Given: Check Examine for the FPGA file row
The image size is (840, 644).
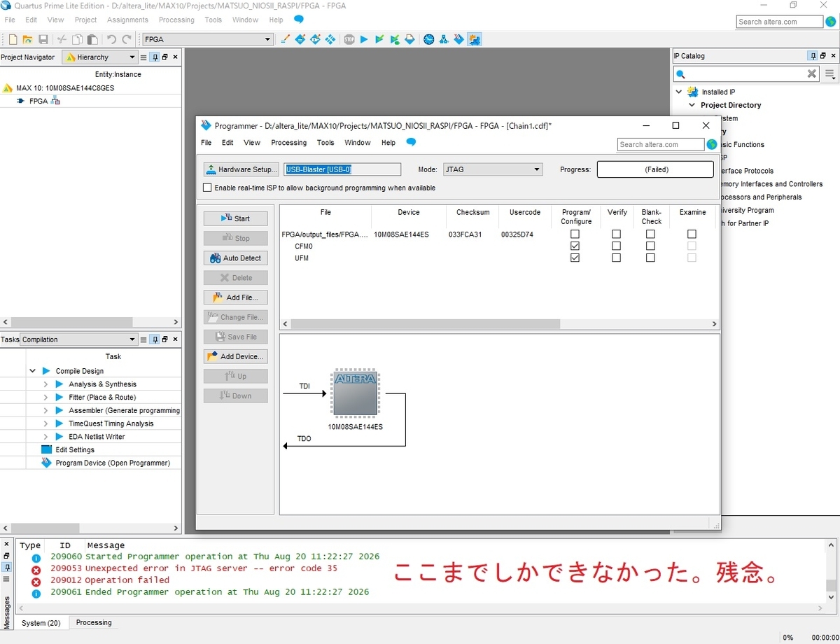Looking at the screenshot, I should pos(692,234).
